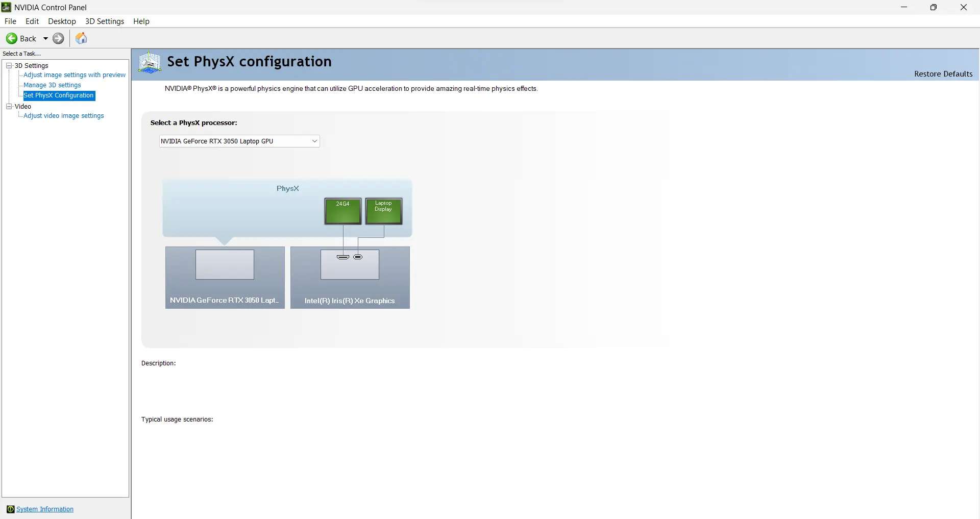This screenshot has height=519, width=980.
Task: Click Restore Defaults
Action: 943,74
